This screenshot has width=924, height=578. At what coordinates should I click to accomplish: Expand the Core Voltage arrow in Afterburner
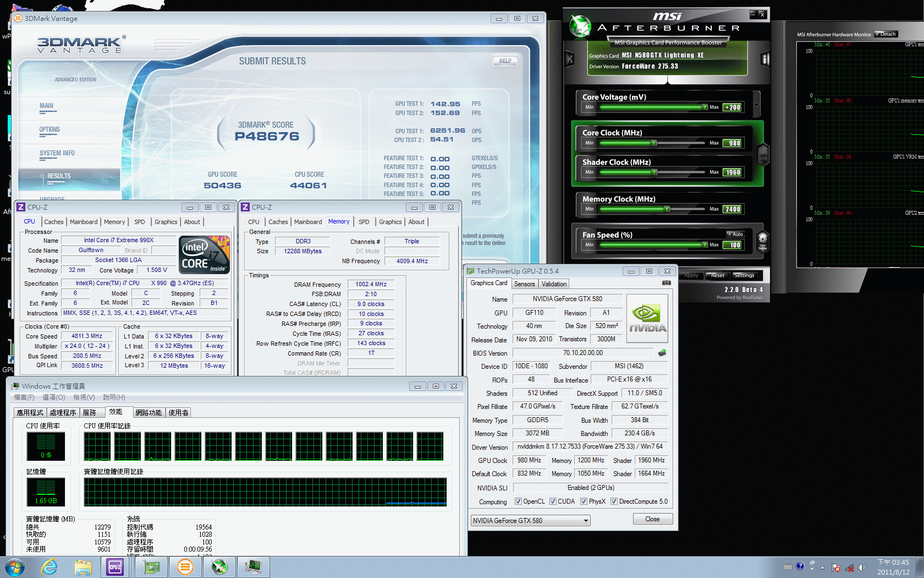pos(756,105)
